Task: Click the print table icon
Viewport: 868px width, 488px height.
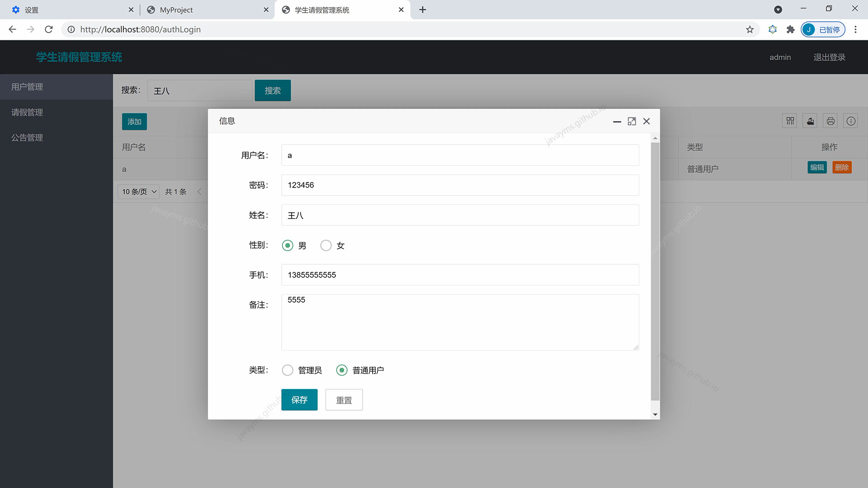Action: [x=830, y=121]
